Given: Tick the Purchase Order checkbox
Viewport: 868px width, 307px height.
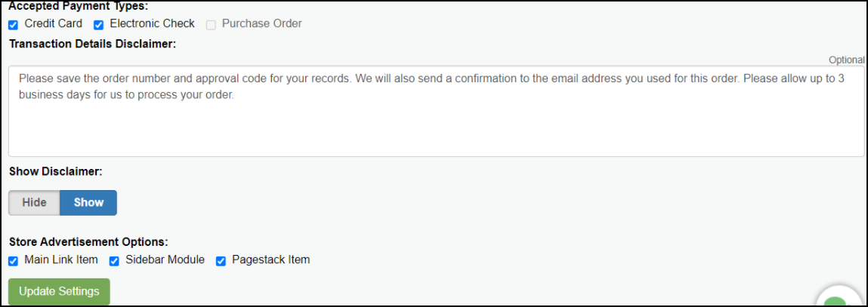Looking at the screenshot, I should [x=211, y=25].
